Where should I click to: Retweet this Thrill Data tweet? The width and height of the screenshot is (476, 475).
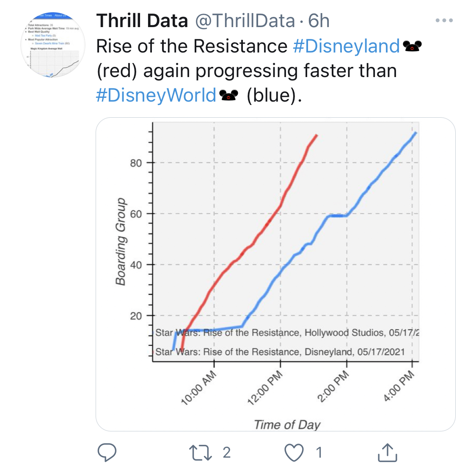pyautogui.click(x=200, y=453)
